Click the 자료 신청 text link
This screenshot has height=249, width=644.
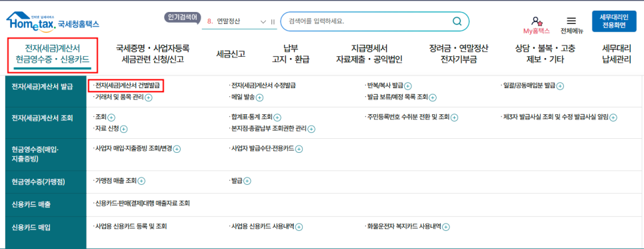(107, 128)
